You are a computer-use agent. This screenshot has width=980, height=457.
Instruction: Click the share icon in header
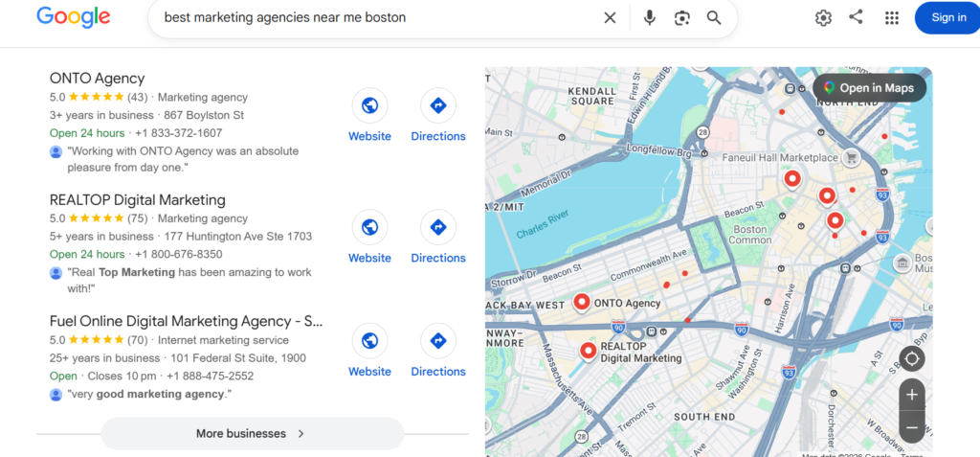point(856,17)
